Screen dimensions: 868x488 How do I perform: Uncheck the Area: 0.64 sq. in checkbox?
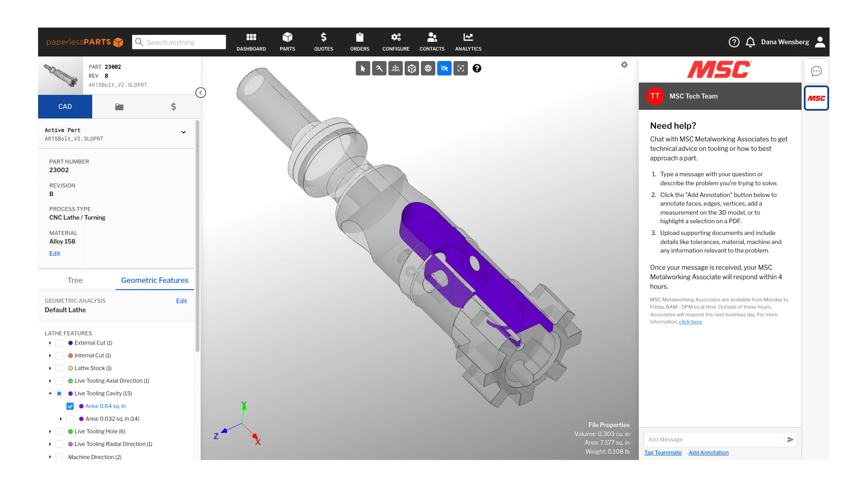coord(70,406)
